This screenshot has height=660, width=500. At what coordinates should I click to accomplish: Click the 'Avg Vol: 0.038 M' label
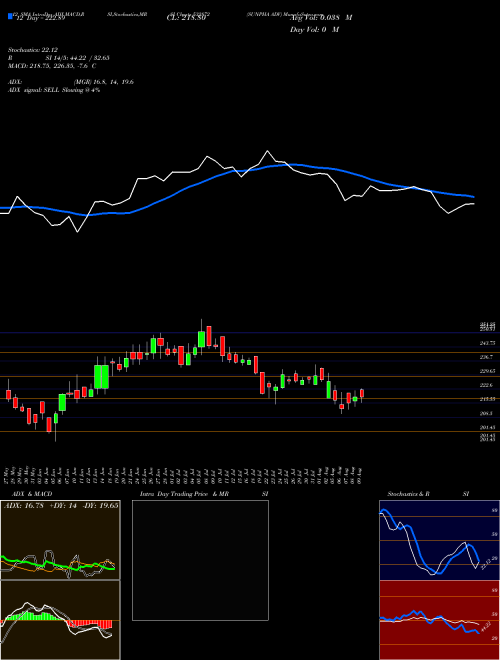click(x=321, y=18)
